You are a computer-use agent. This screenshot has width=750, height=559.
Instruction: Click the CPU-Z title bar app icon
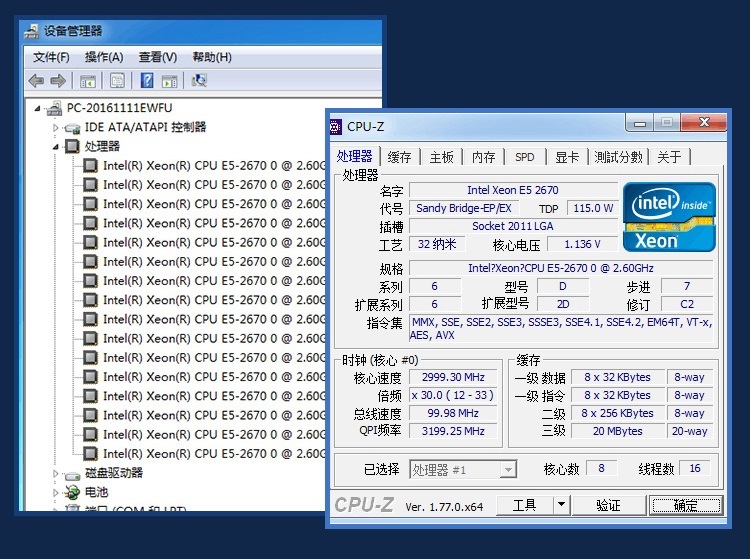[335, 127]
